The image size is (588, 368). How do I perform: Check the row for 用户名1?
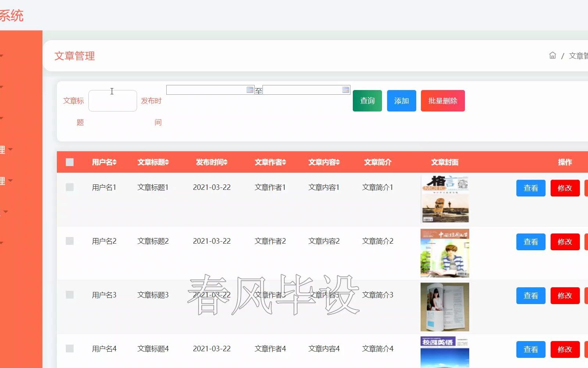pyautogui.click(x=70, y=187)
